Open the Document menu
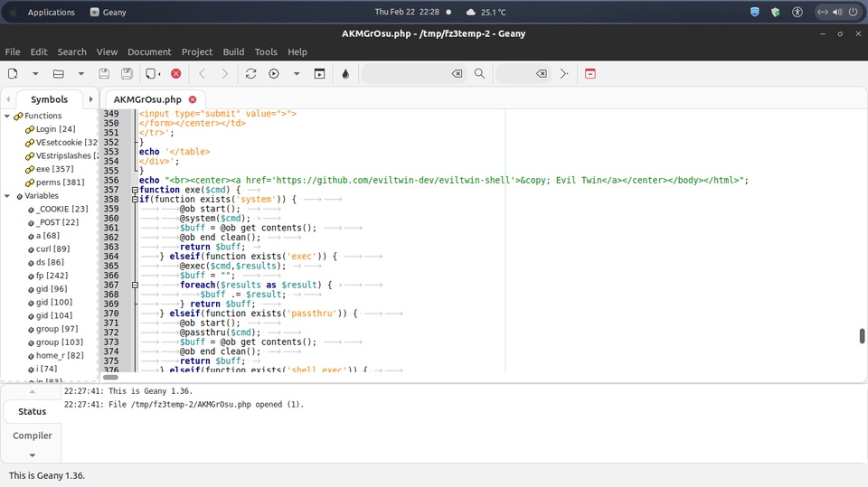The image size is (868, 487). click(149, 52)
